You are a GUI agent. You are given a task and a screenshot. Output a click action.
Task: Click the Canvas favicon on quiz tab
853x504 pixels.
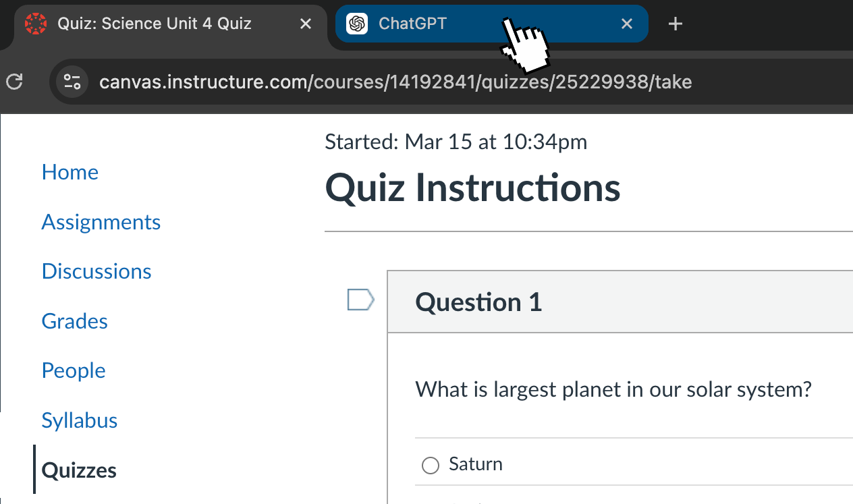click(36, 24)
